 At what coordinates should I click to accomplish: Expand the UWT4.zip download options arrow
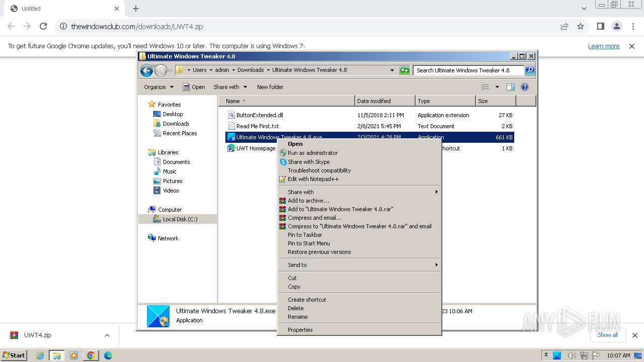coord(107,335)
